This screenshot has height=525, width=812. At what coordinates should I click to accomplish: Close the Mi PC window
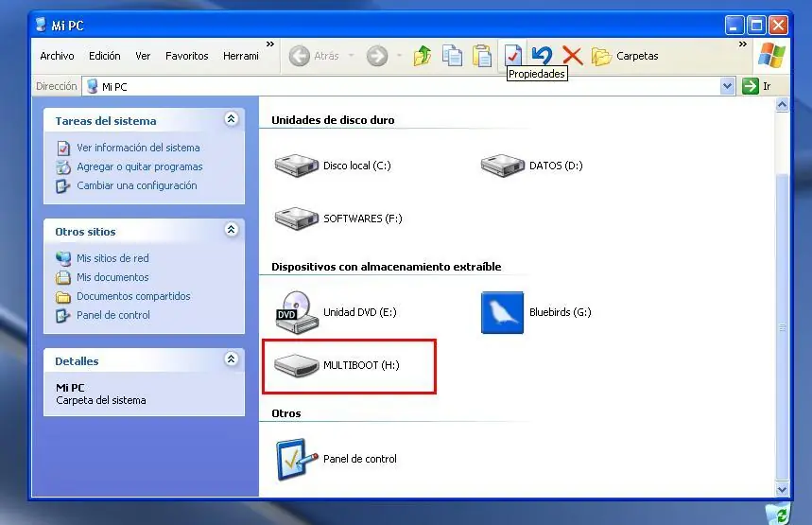[778, 25]
